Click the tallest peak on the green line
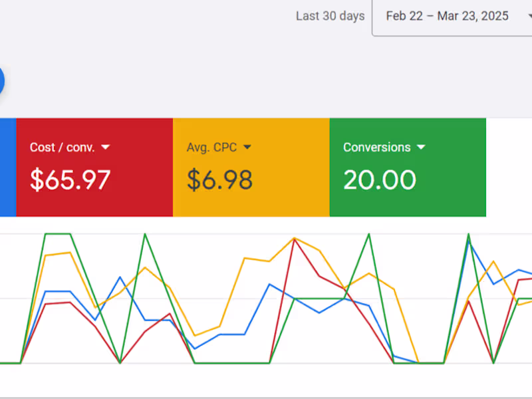Viewport: 532px width, 399px height. 59,234
